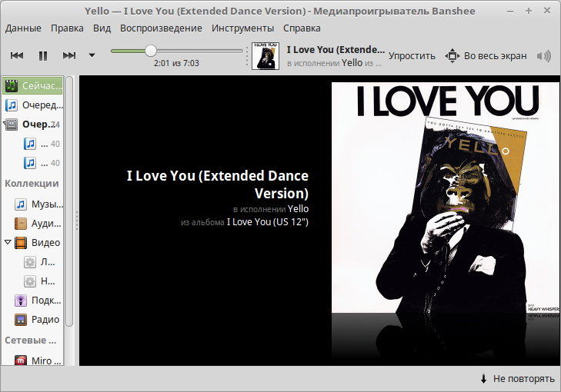Viewport: 561px width, 392px height.
Task: Select the Podcasts source icon
Action: (x=21, y=301)
